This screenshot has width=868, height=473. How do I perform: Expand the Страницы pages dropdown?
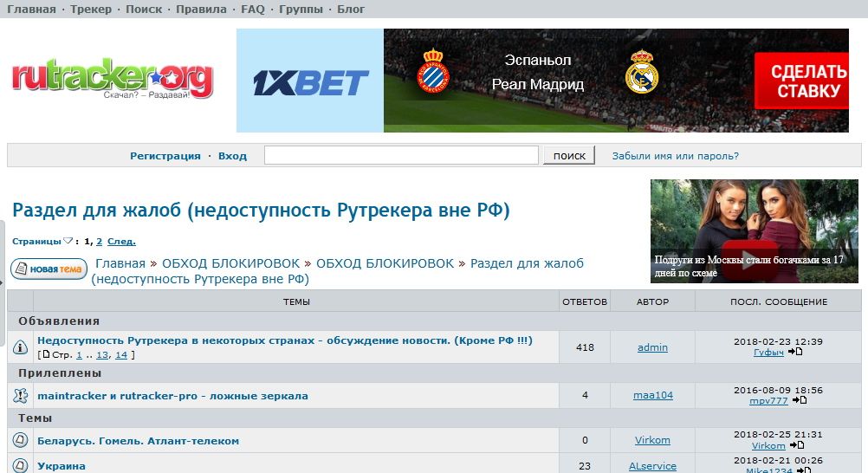pyautogui.click(x=68, y=241)
